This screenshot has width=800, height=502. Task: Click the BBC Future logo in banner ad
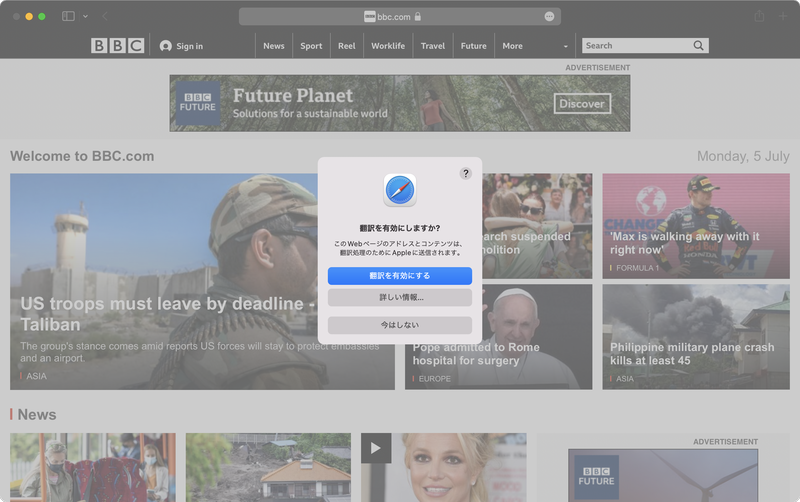(198, 103)
